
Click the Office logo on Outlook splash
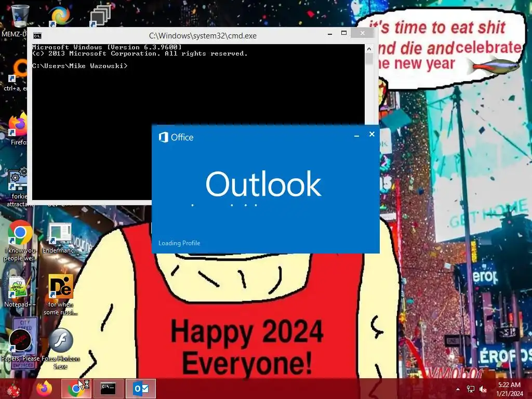pos(164,137)
